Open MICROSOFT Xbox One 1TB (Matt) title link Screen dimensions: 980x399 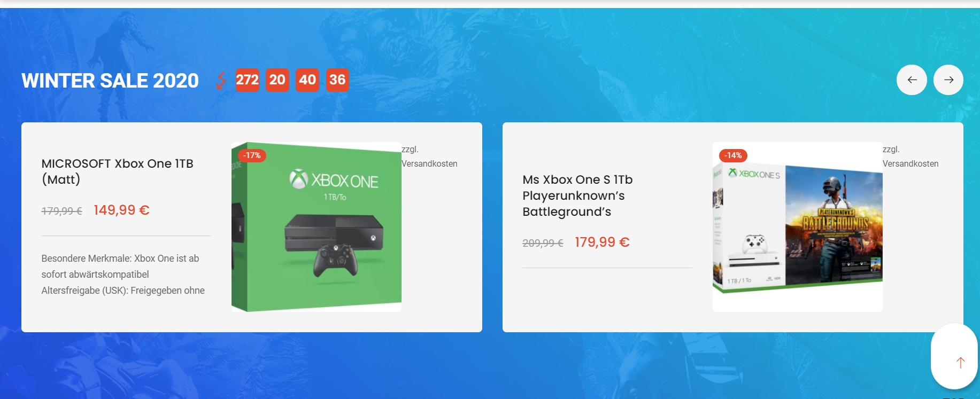coord(118,171)
